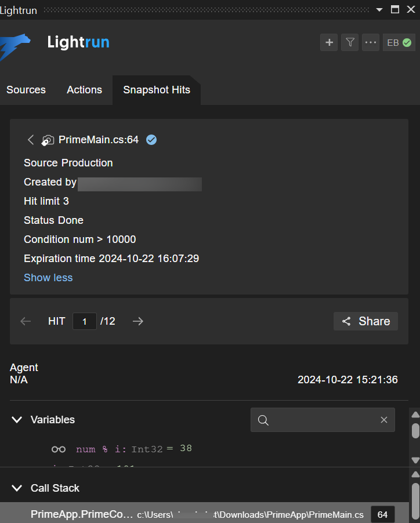
Task: Click the snapshot camera icon
Action: 48,140
